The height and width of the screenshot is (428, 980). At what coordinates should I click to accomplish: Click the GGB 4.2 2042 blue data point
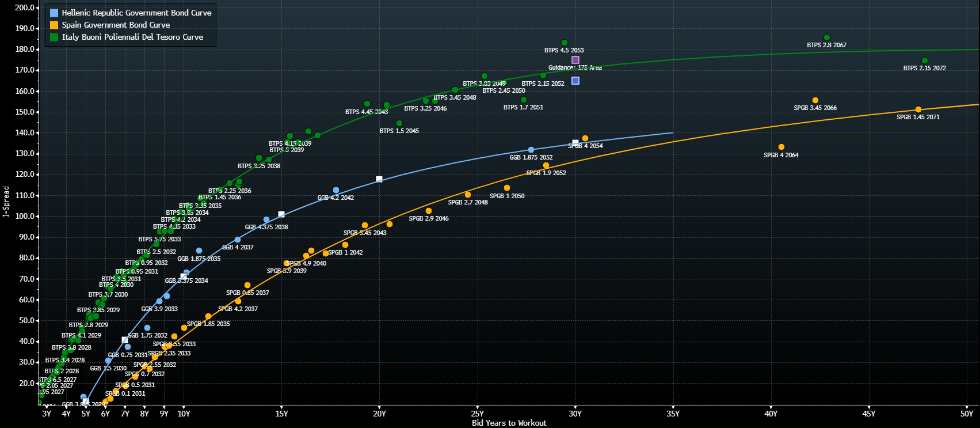pos(336,190)
